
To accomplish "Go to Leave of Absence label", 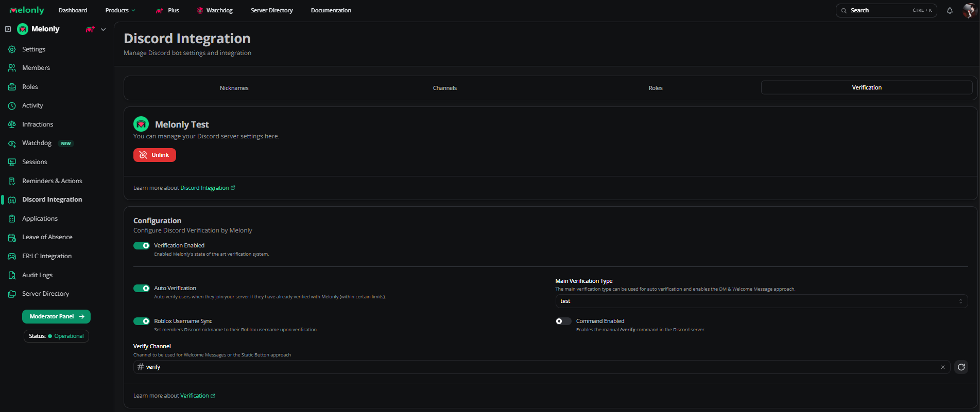I will (47, 237).
